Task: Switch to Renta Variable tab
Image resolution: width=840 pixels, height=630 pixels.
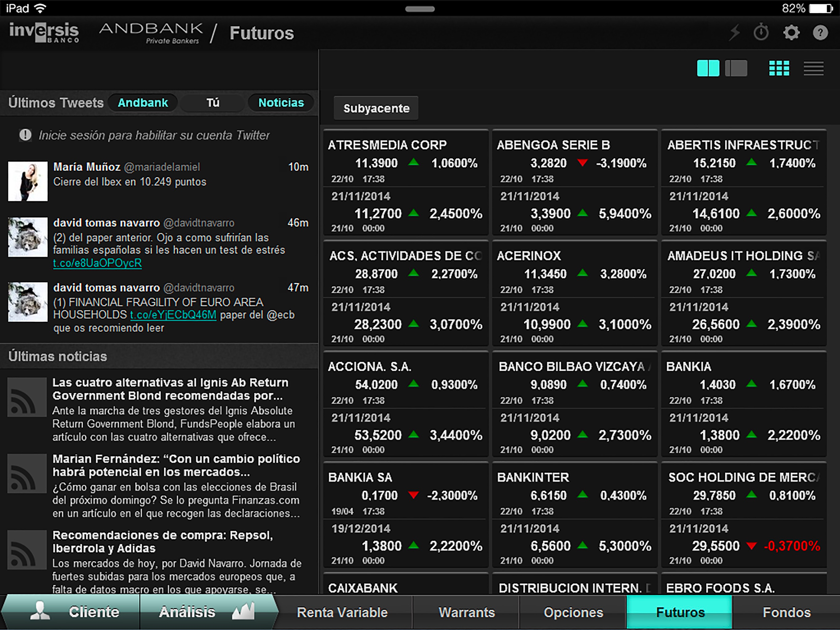Action: (x=342, y=612)
